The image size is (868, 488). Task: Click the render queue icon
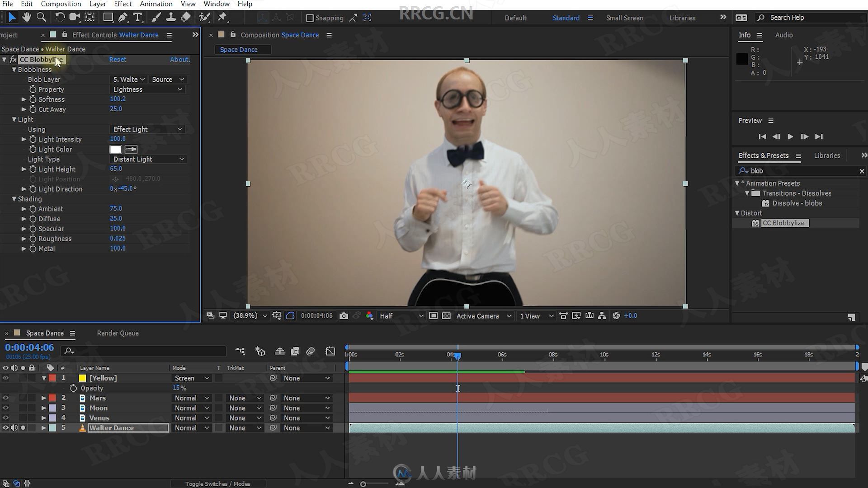tap(118, 333)
